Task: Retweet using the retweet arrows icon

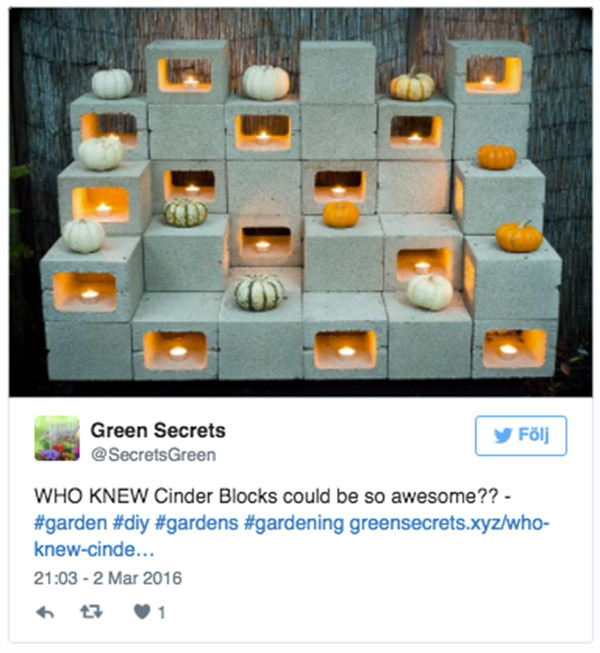Action: pyautogui.click(x=91, y=612)
